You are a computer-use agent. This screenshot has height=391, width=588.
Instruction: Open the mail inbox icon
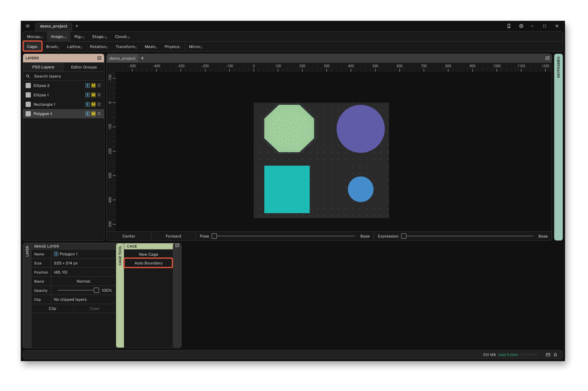pyautogui.click(x=548, y=355)
